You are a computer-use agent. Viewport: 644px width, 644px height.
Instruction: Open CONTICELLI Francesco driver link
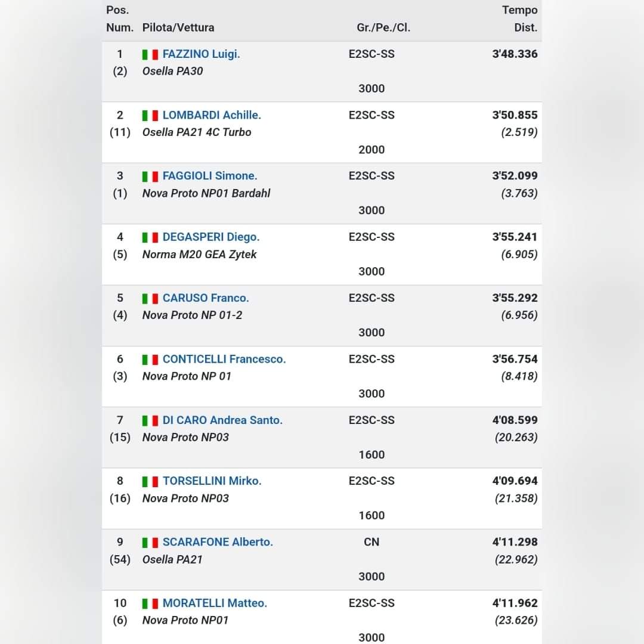(x=224, y=359)
